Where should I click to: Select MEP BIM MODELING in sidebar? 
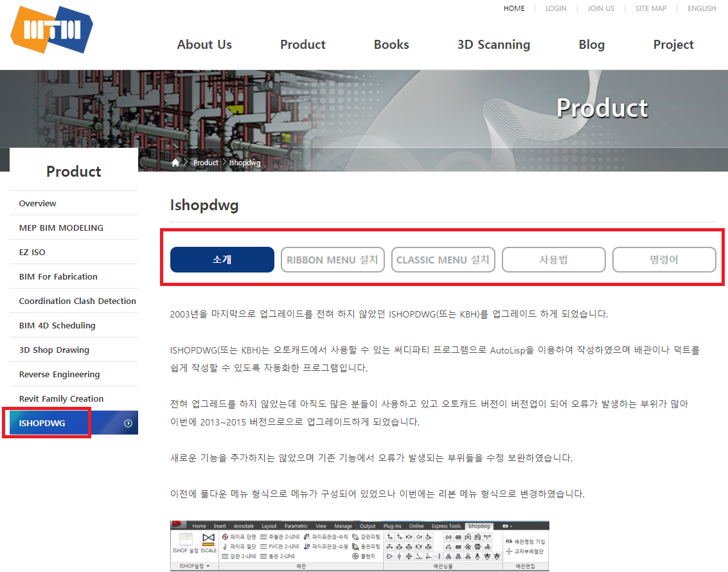tap(74, 228)
